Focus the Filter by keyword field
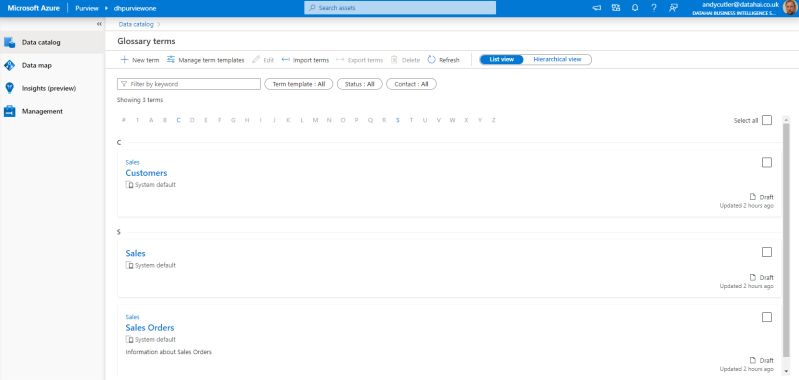The image size is (799, 380). [189, 84]
